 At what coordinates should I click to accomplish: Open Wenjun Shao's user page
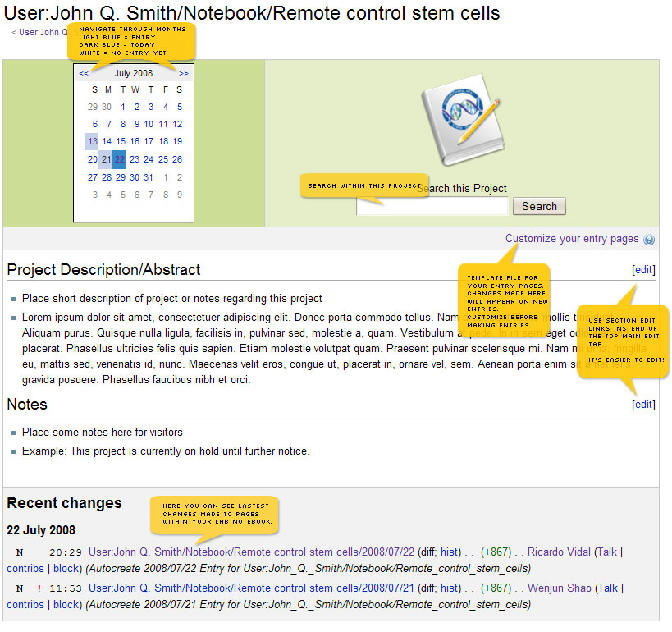[x=559, y=588]
